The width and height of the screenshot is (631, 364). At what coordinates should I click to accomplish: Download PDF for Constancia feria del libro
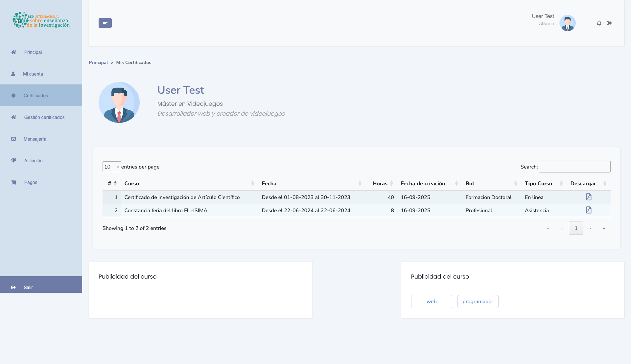pyautogui.click(x=589, y=210)
